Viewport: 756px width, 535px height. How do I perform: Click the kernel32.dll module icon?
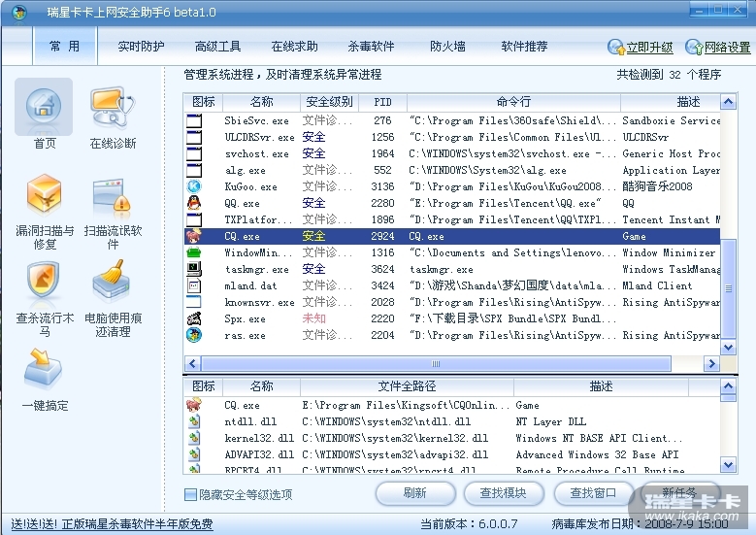click(x=194, y=438)
